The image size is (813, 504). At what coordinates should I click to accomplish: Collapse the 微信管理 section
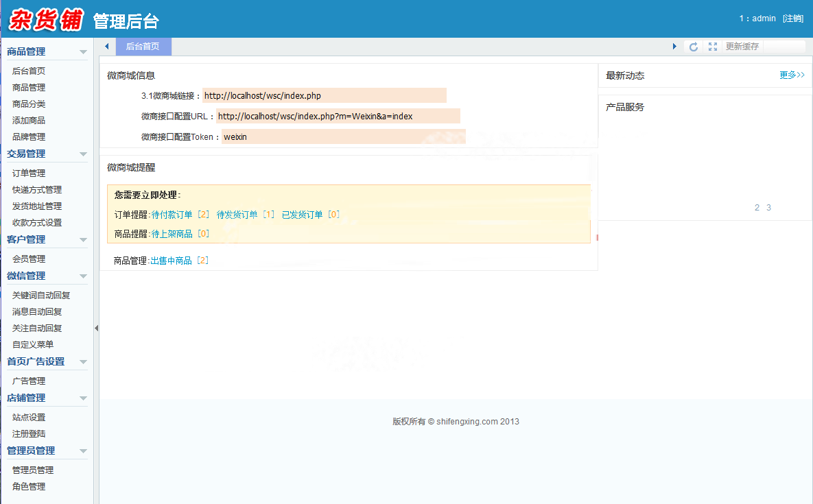pos(83,276)
